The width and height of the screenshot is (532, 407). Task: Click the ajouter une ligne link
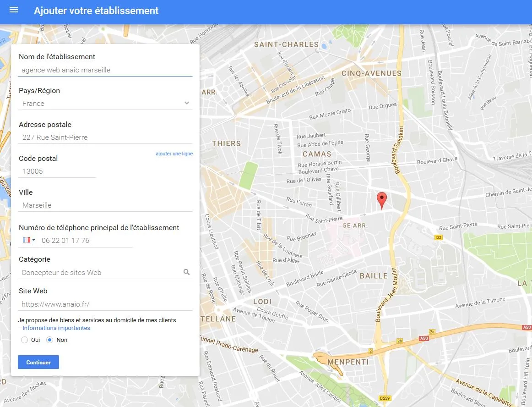coord(174,154)
